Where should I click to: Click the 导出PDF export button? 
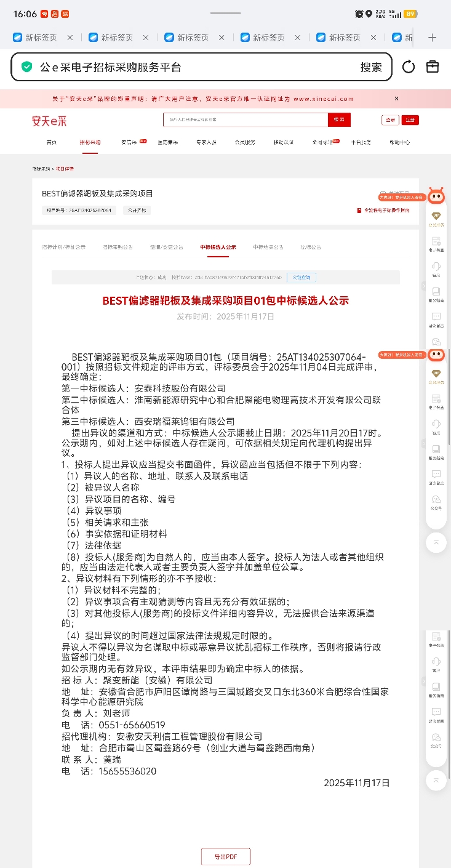coord(225,856)
